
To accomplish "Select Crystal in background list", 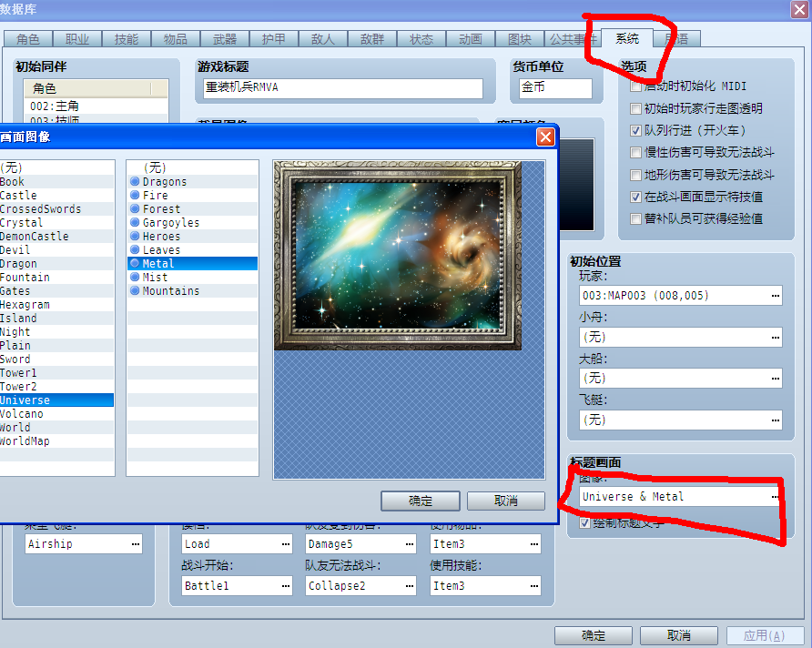I will pos(57,223).
